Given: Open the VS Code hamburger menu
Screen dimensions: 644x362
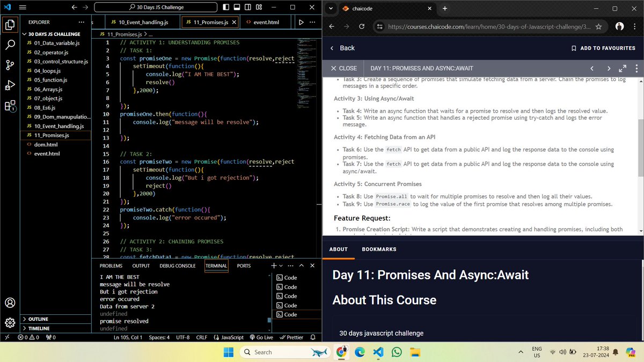Looking at the screenshot, I should coord(23,8).
